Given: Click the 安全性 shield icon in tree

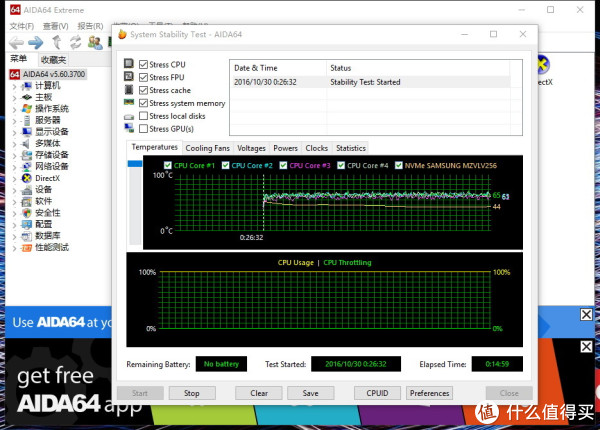Looking at the screenshot, I should 26,213.
